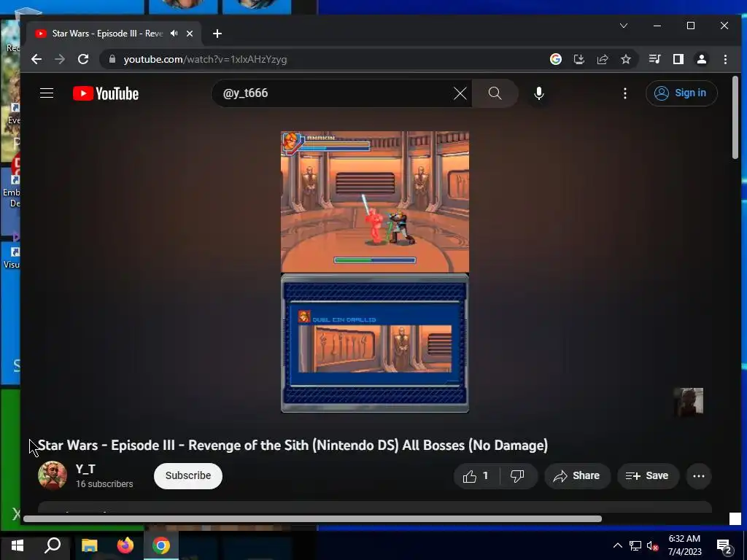Click the vertical page scrollbar
This screenshot has width=747, height=560.
735,118
